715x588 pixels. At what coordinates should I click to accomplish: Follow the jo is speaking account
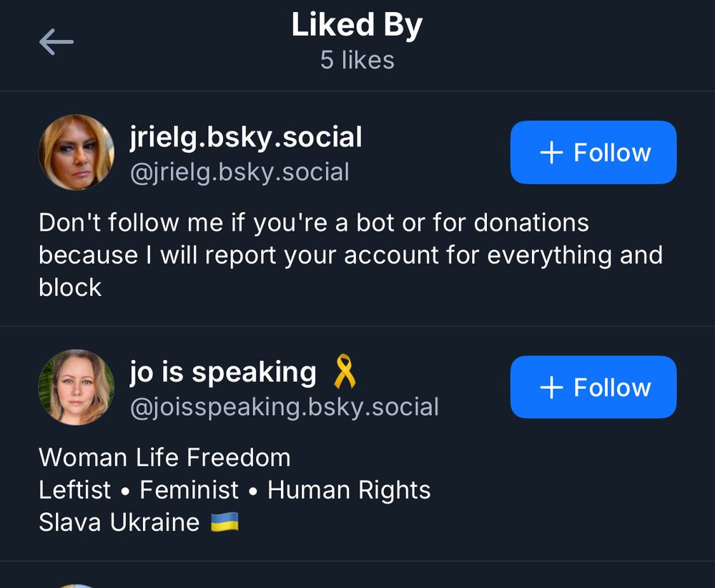tap(593, 387)
